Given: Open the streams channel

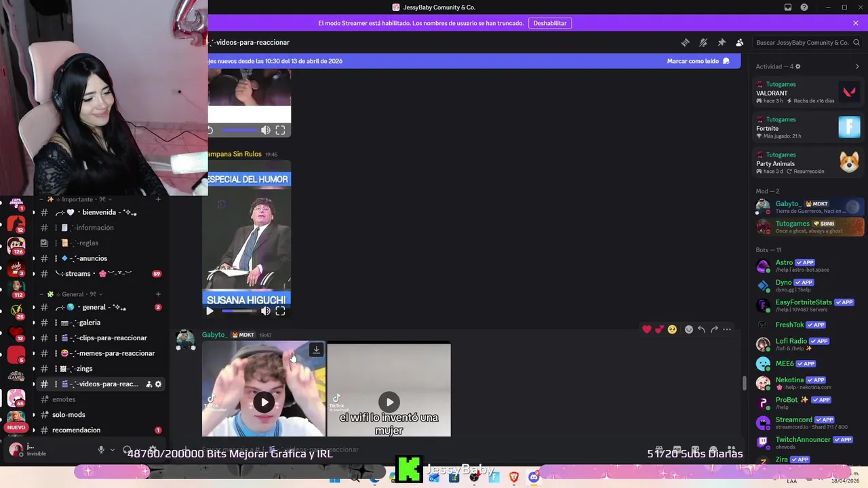Looking at the screenshot, I should [x=100, y=274].
